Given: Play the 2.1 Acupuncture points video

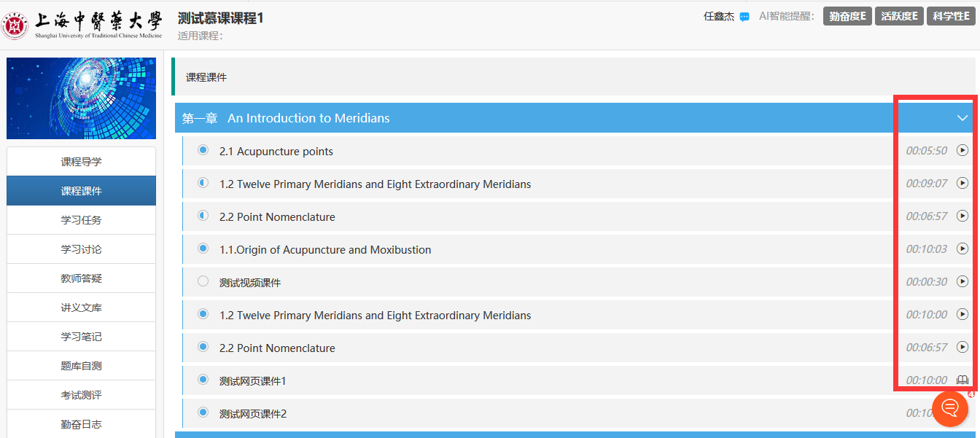Looking at the screenshot, I should pyautogui.click(x=962, y=150).
